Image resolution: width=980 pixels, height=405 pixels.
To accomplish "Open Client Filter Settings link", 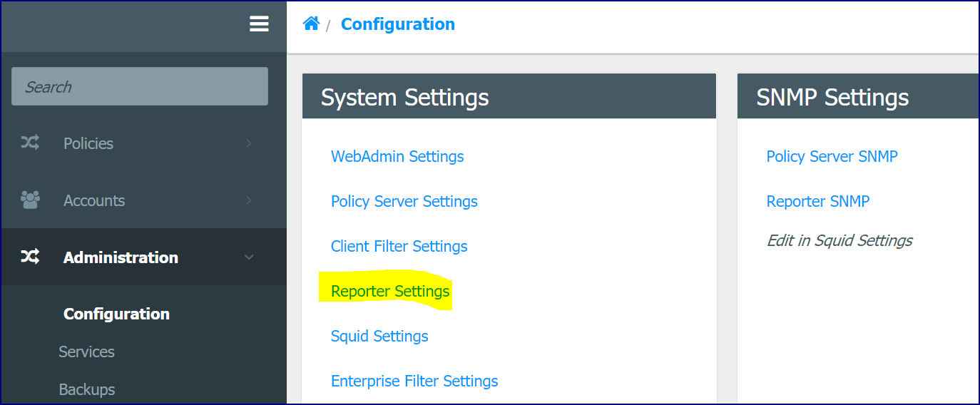I will click(399, 246).
